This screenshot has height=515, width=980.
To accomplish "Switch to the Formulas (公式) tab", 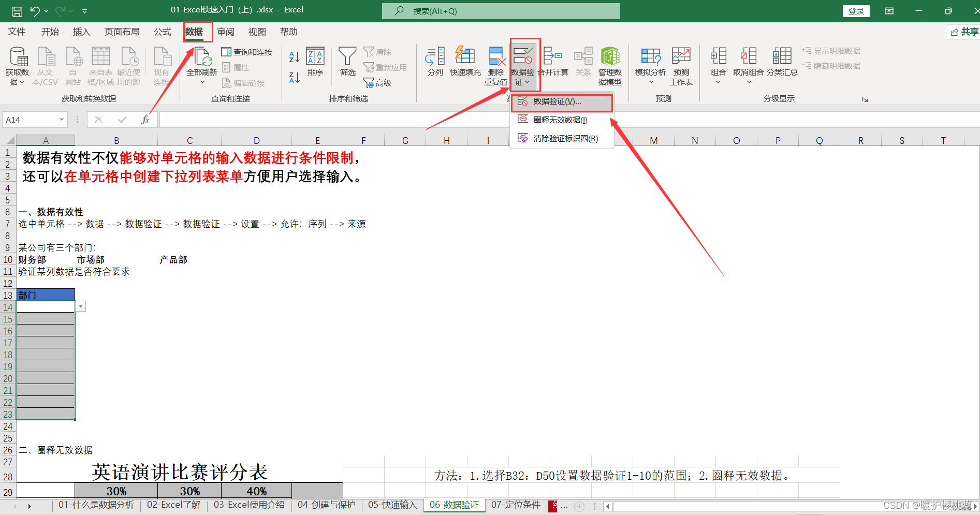I will pyautogui.click(x=163, y=32).
